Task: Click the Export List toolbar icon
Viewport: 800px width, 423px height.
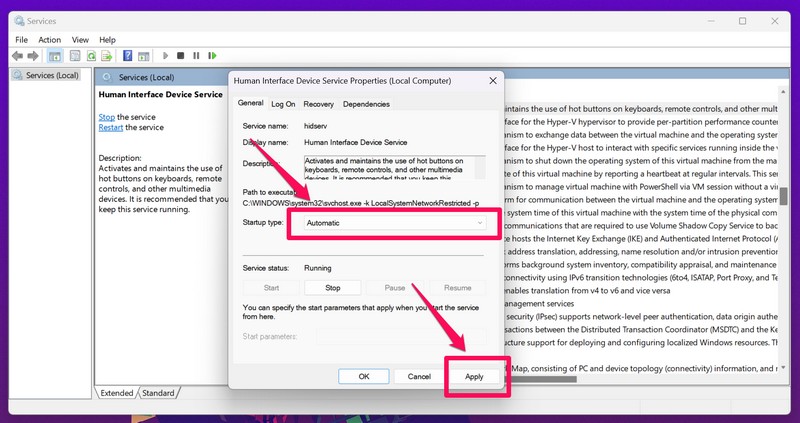Action: pyautogui.click(x=107, y=56)
